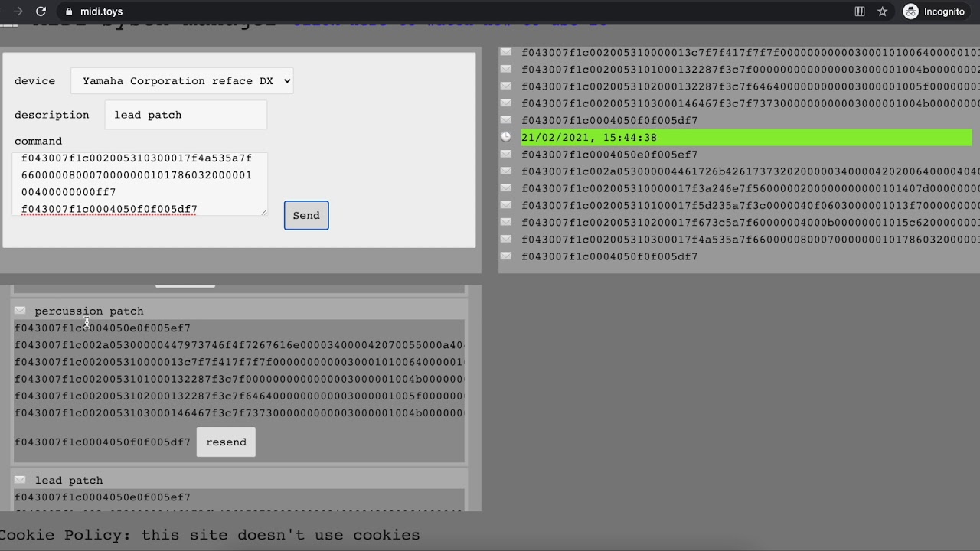Click percussion patch line f043007f1c0020053103000146467f3c7f7373
Viewport: 980px width, 551px height.
click(x=240, y=413)
